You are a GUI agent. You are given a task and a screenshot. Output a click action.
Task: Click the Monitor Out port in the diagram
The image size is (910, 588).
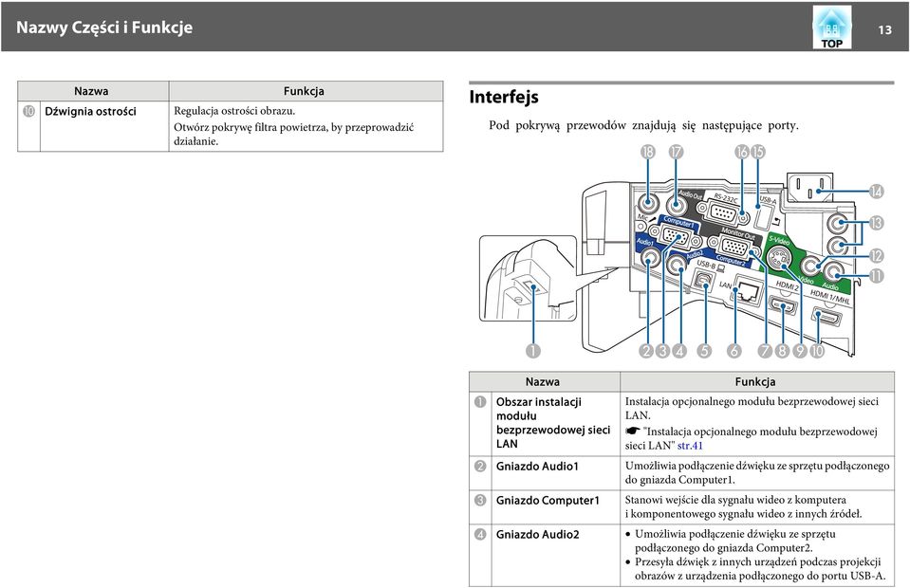pyautogui.click(x=733, y=248)
